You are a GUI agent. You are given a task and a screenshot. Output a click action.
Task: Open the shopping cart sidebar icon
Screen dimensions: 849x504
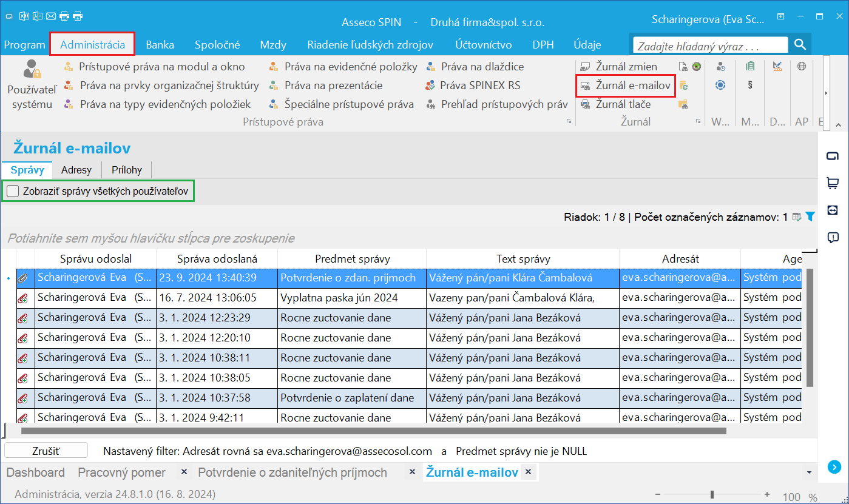833,183
